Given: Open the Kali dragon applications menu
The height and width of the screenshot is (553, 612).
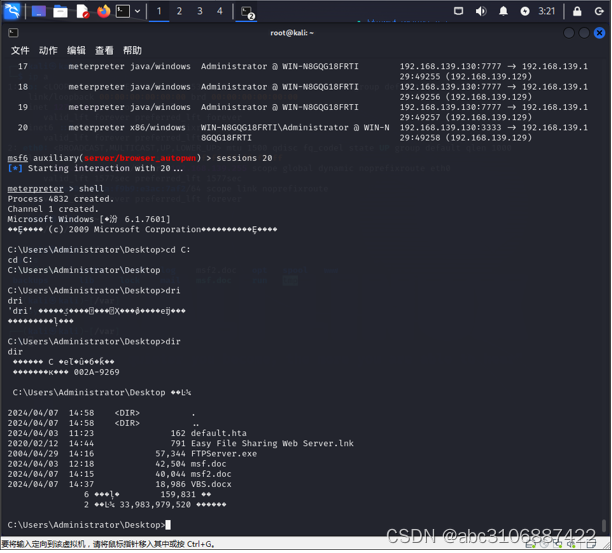Looking at the screenshot, I should tap(12, 11).
